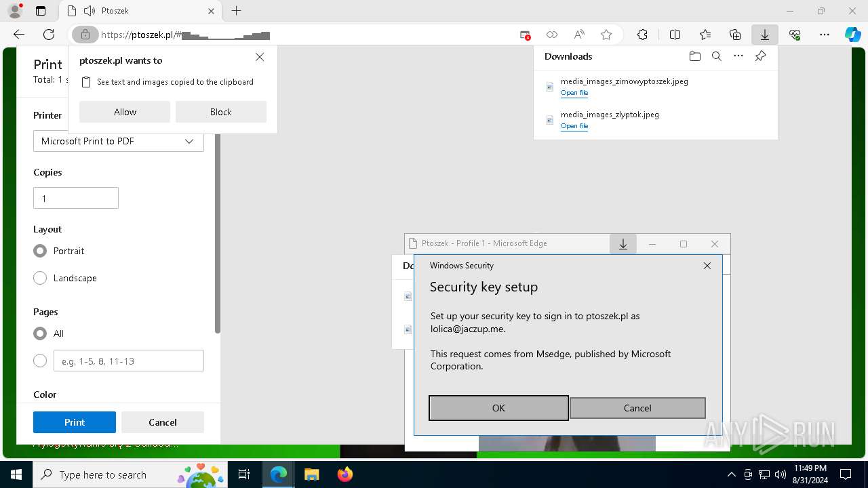Open file media_images_zimowyptoszek.jpeg

574,93
